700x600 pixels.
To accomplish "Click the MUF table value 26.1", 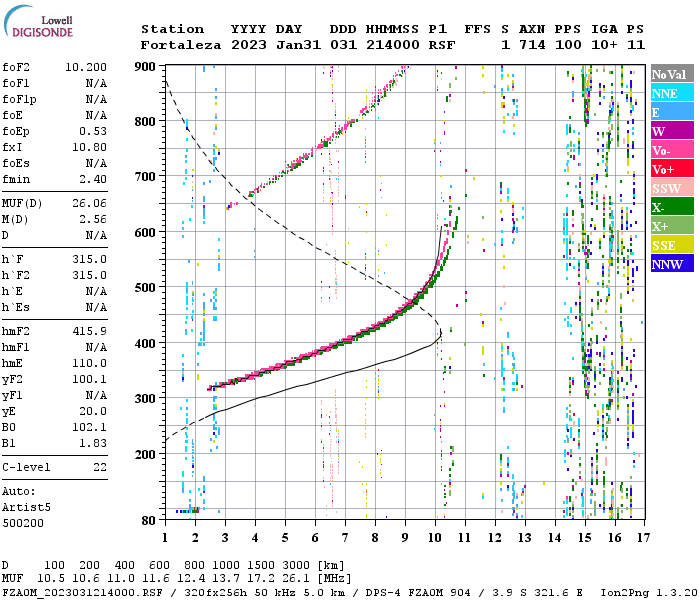I will pyautogui.click(x=296, y=579).
